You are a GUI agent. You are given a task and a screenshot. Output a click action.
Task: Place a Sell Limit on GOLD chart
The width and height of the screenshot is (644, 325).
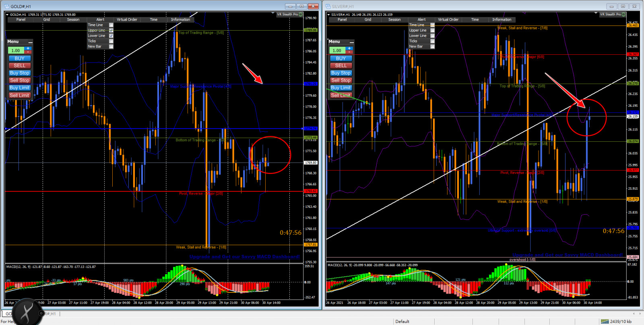click(20, 95)
